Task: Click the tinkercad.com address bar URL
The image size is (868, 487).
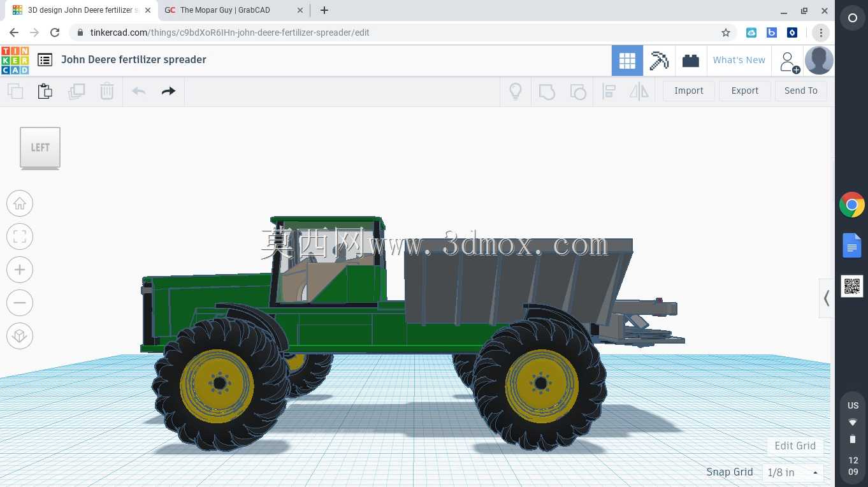Action: coord(230,33)
